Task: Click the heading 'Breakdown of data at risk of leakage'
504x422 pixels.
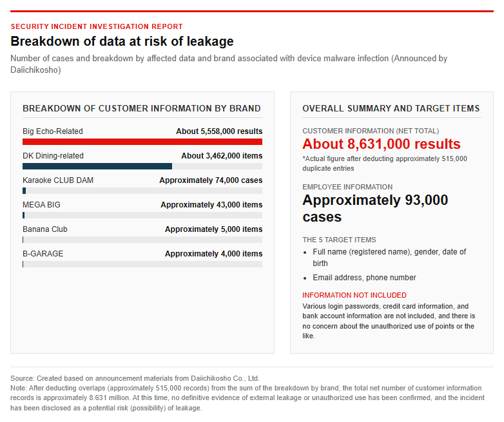Action: [122, 41]
